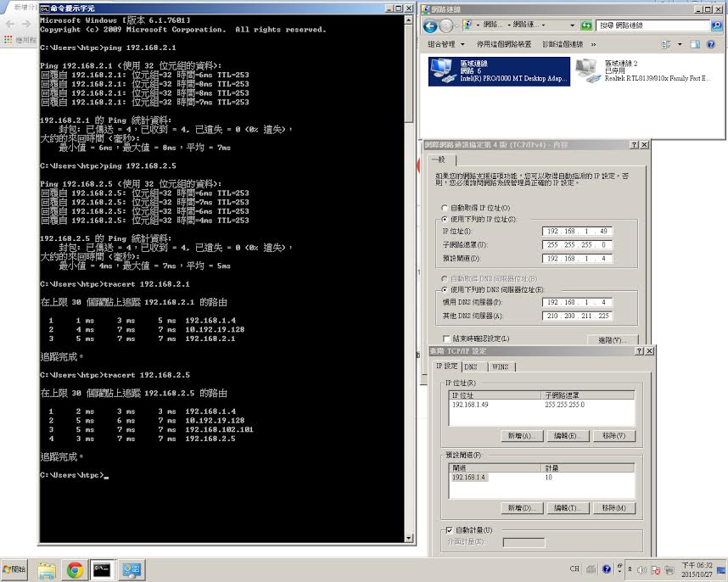Viewport: 728px width, 582px height.
Task: Click 編輯(E) under IP 位址
Action: (568, 436)
